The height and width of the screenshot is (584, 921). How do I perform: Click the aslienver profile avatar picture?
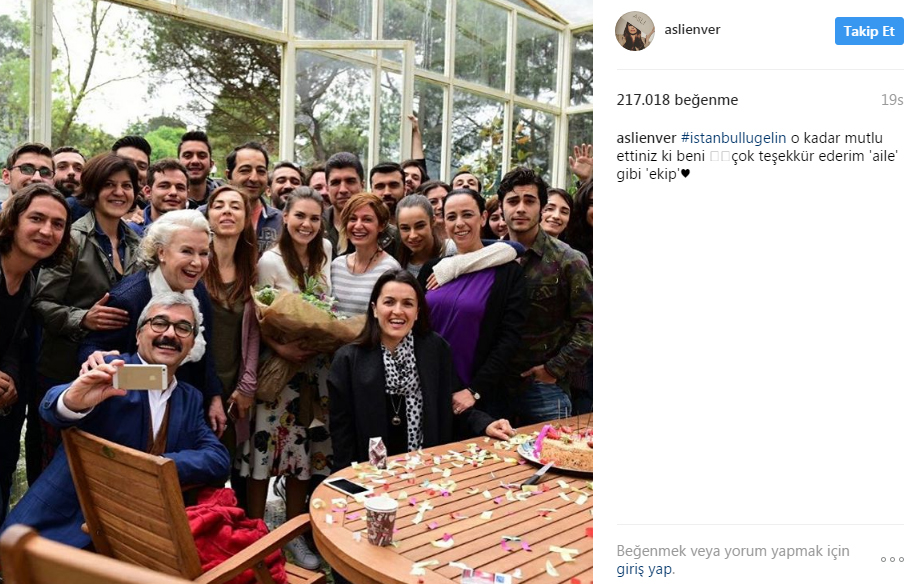pyautogui.click(x=634, y=31)
